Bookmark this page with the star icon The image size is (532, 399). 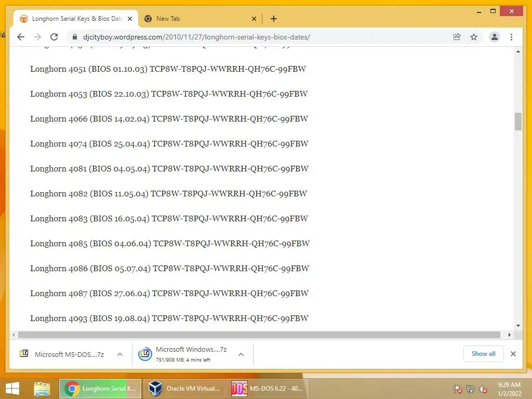coord(474,37)
